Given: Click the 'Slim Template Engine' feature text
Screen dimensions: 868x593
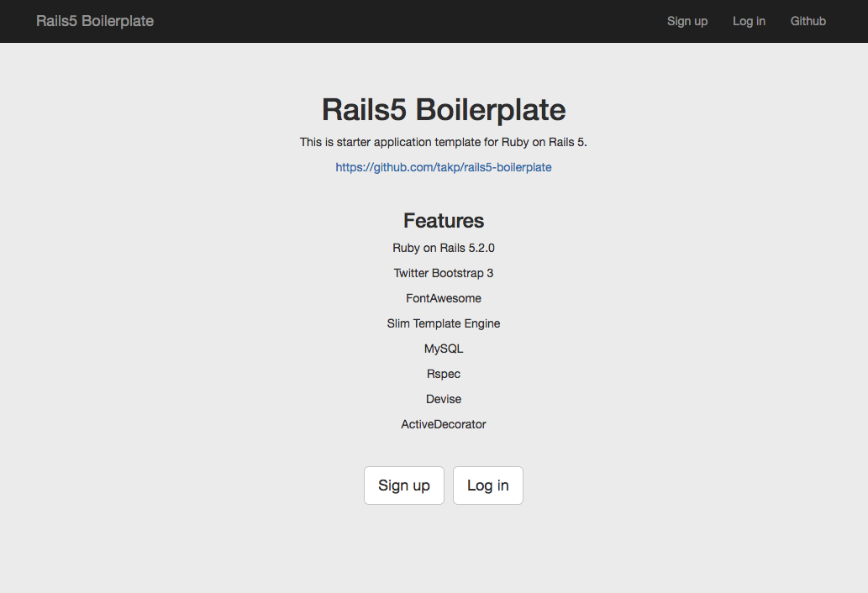Looking at the screenshot, I should (x=444, y=323).
